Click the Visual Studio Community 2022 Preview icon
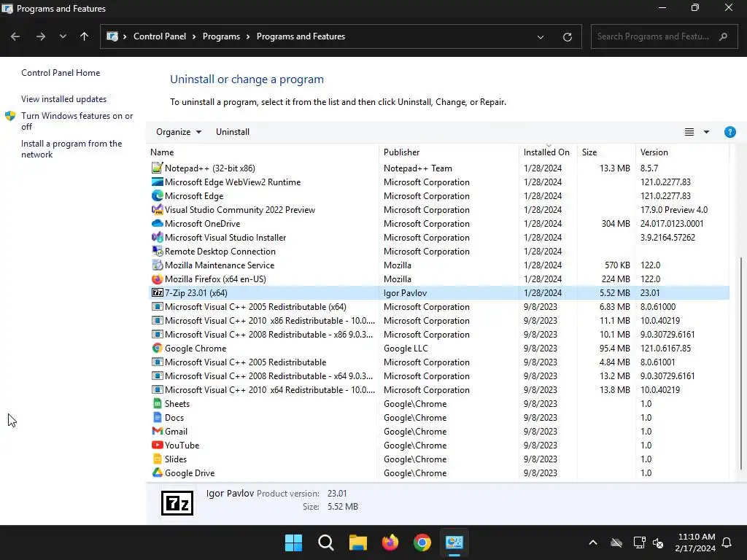747x560 pixels. pyautogui.click(x=158, y=209)
